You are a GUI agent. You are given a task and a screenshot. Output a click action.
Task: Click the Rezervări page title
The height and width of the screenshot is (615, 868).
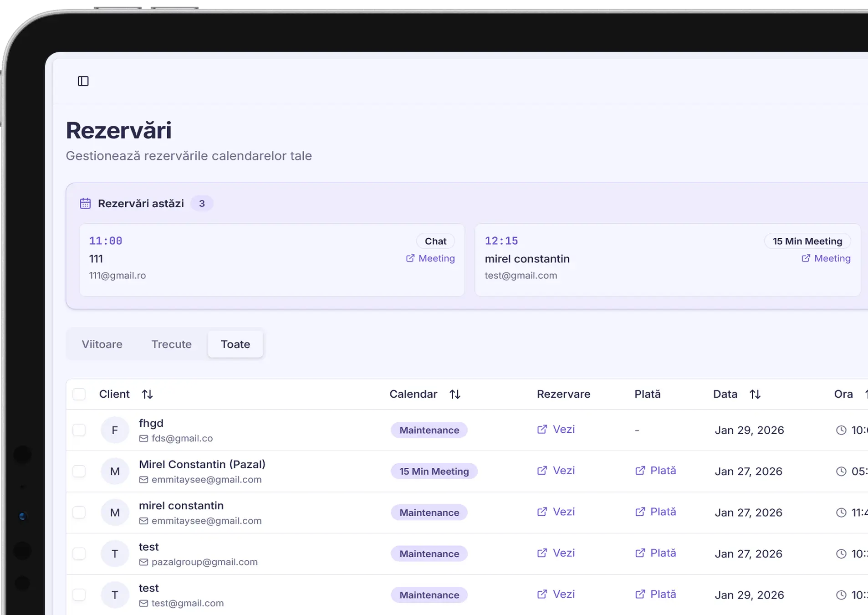tap(119, 130)
